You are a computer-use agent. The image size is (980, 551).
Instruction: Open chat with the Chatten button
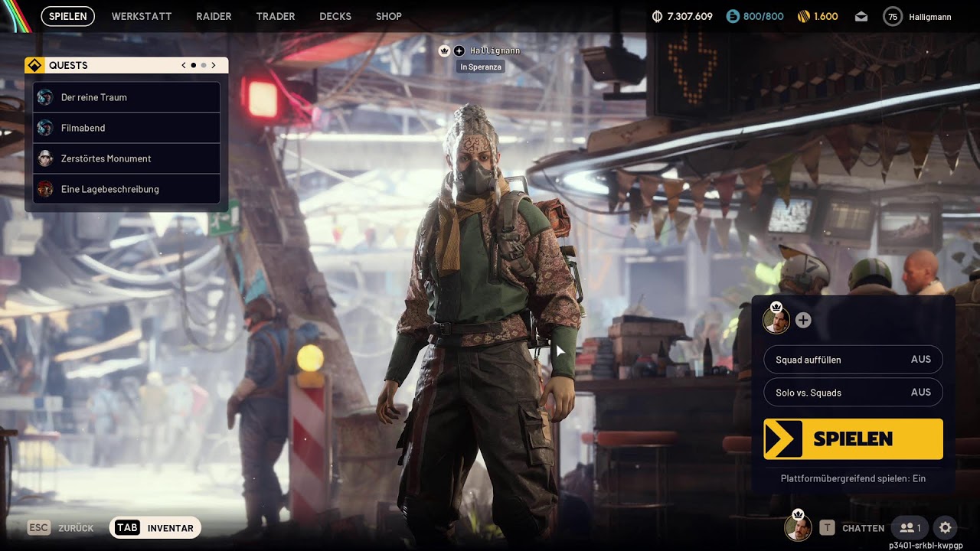click(x=863, y=528)
